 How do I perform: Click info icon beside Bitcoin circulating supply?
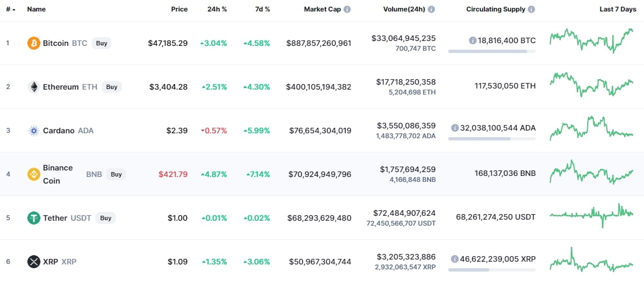(472, 40)
